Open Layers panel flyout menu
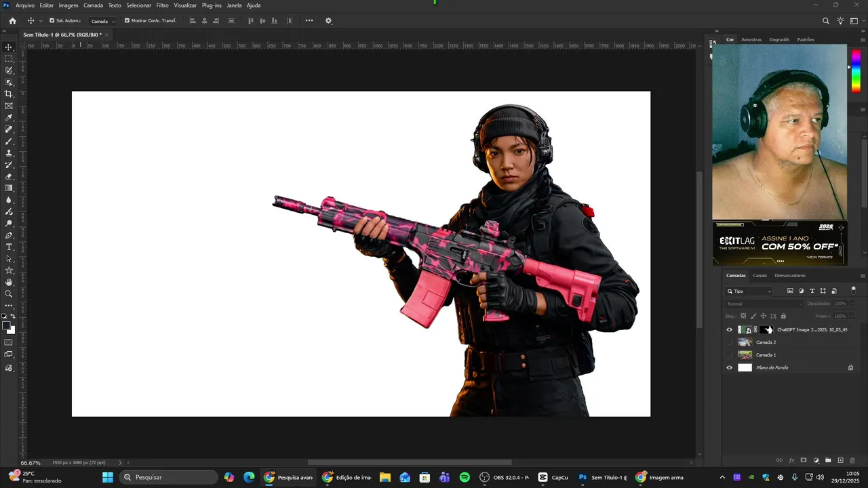Screen dimensions: 868x488 pyautogui.click(x=863, y=275)
